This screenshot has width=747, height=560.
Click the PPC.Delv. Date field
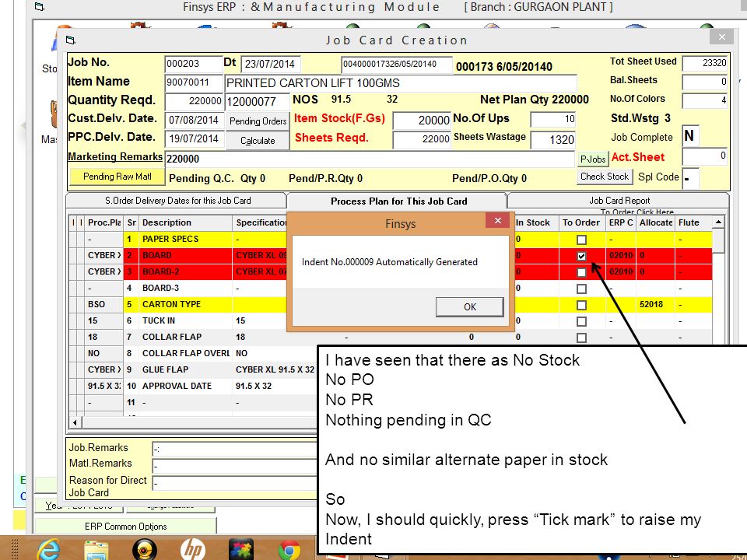click(194, 139)
